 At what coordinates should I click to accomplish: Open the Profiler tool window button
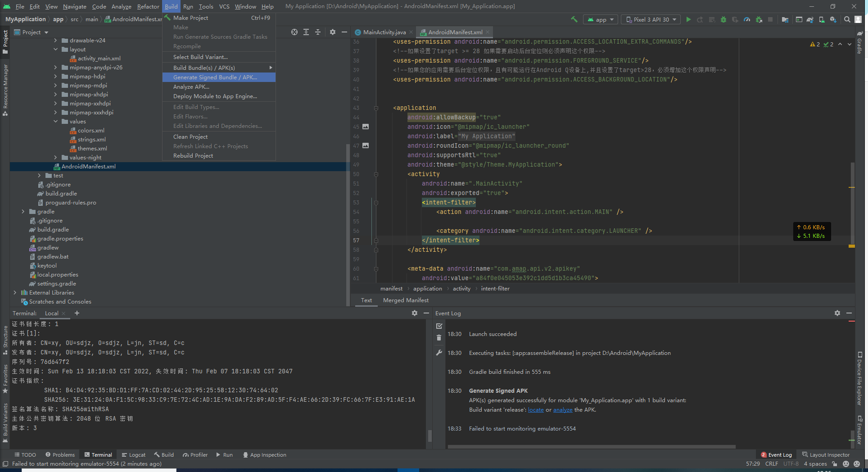pos(195,454)
